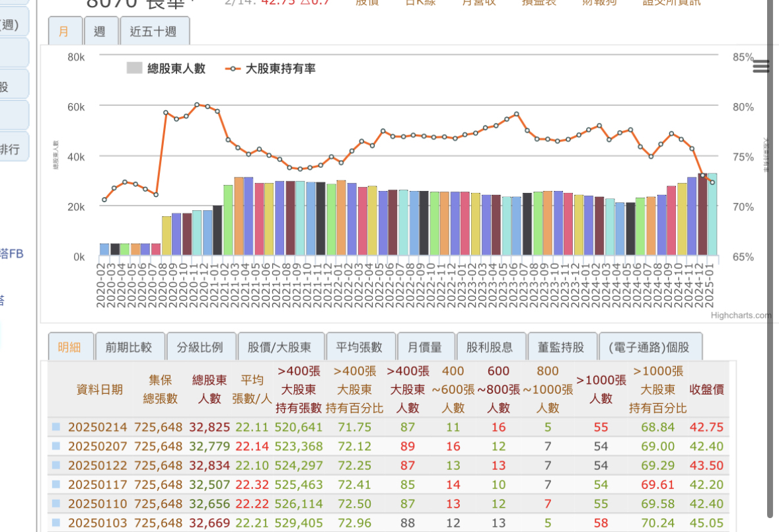Open the 分級比例 tab

point(200,347)
